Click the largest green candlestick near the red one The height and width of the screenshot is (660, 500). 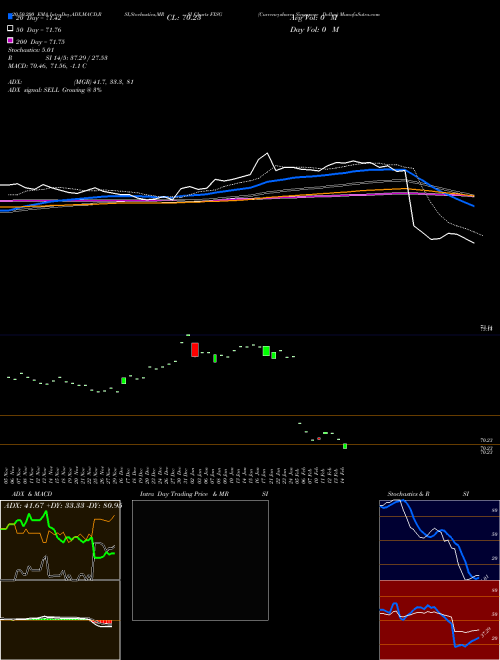(x=266, y=351)
